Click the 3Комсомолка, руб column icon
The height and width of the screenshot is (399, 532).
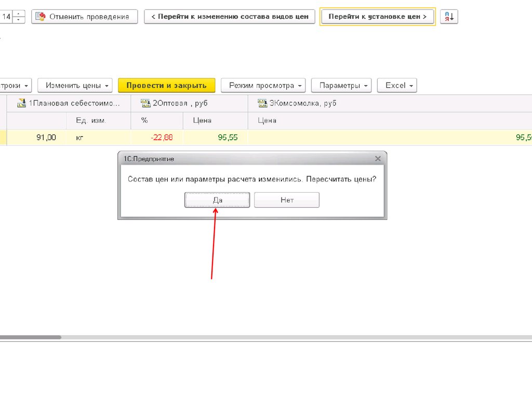click(262, 103)
